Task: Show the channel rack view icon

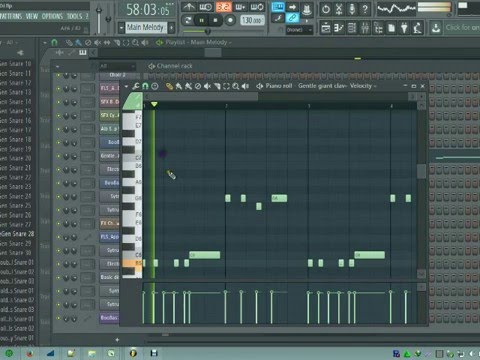Action: (352, 28)
